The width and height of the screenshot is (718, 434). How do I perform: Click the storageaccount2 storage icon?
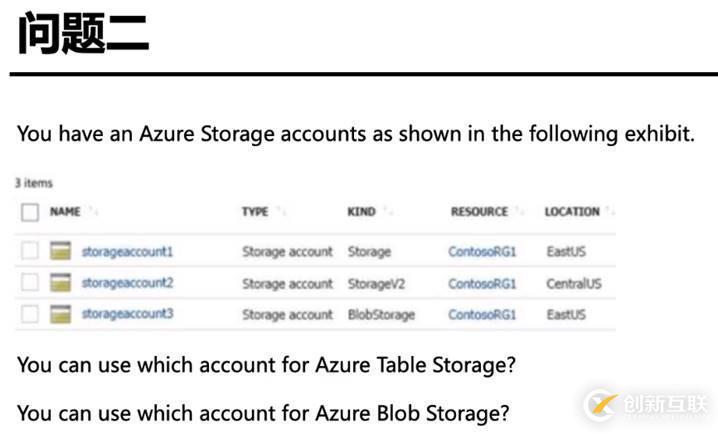point(60,283)
